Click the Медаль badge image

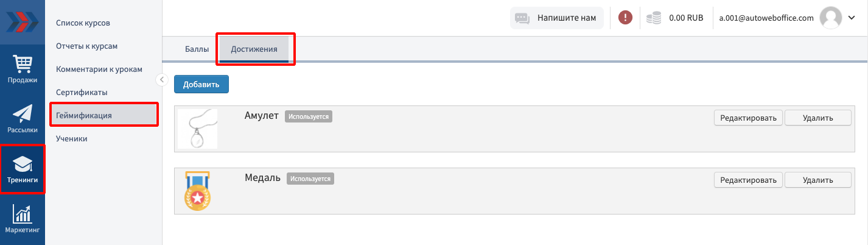[197, 191]
